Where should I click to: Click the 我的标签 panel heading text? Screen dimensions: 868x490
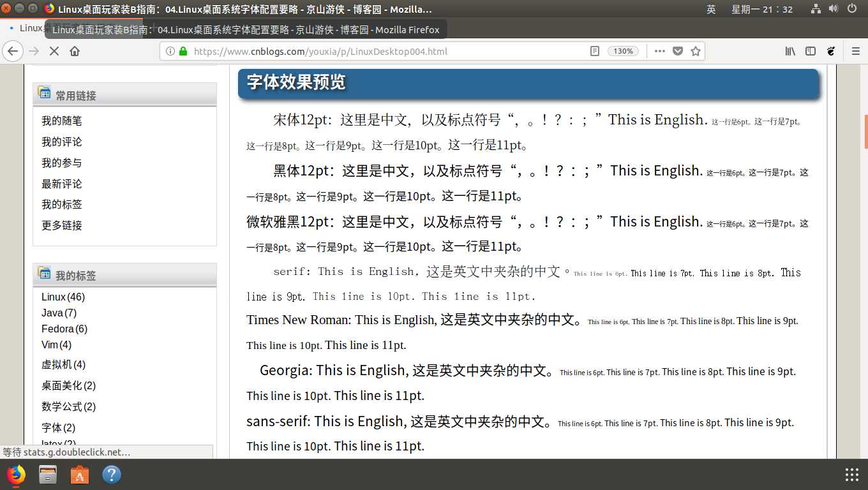point(76,276)
